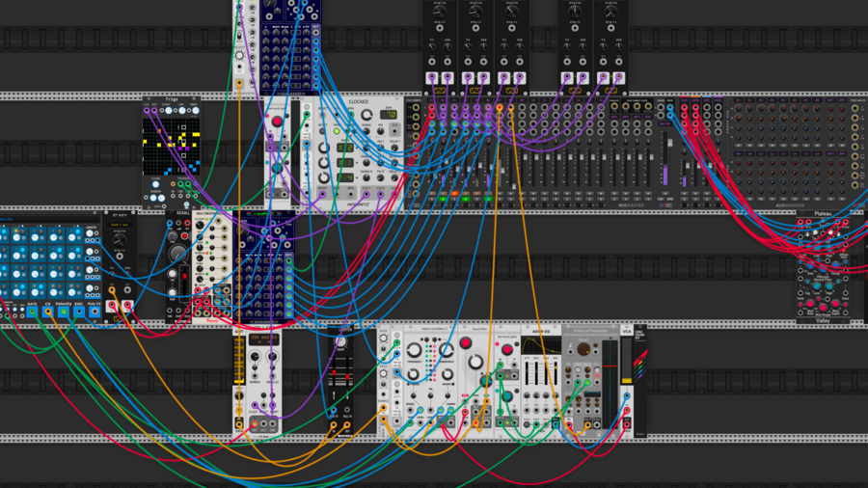
Task: Click the envelope display on ADSR EG
Action: [541, 346]
